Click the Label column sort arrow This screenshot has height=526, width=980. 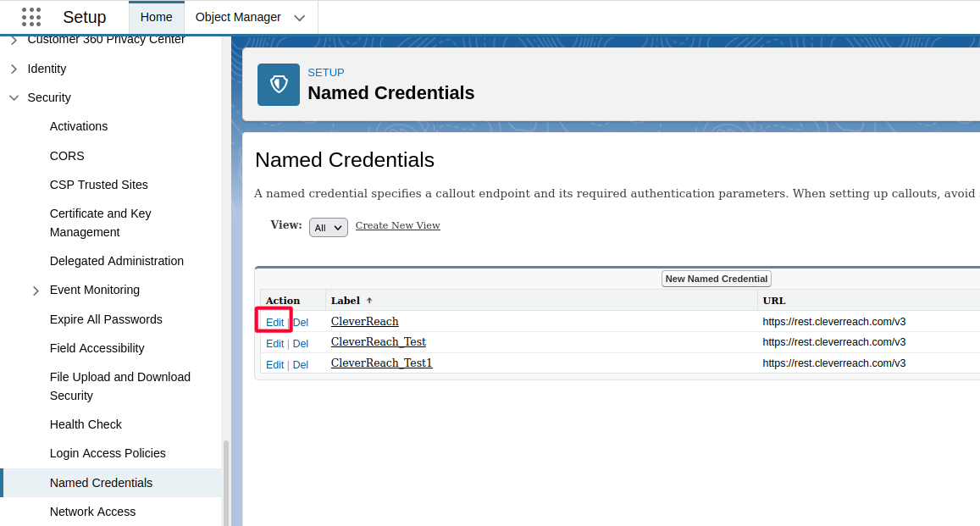pyautogui.click(x=369, y=301)
